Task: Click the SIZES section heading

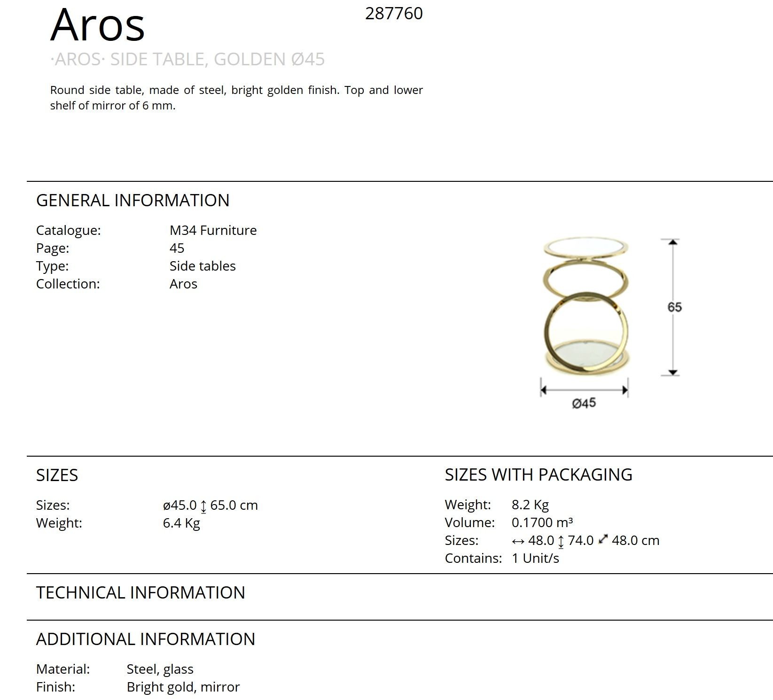Action: point(57,475)
